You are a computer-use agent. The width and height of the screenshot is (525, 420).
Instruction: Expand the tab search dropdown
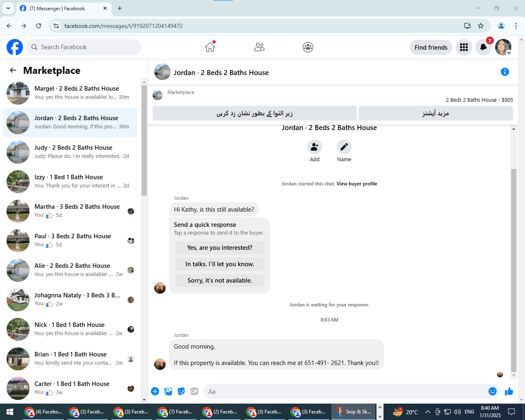(8, 8)
